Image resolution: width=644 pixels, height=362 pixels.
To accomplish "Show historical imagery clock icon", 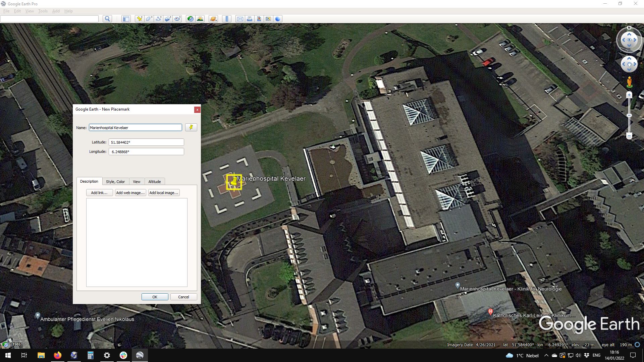I will tap(190, 19).
